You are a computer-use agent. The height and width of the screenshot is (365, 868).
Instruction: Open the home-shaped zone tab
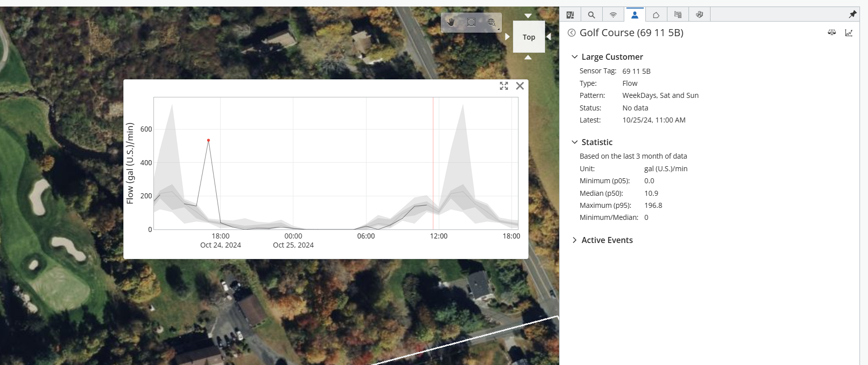(656, 15)
